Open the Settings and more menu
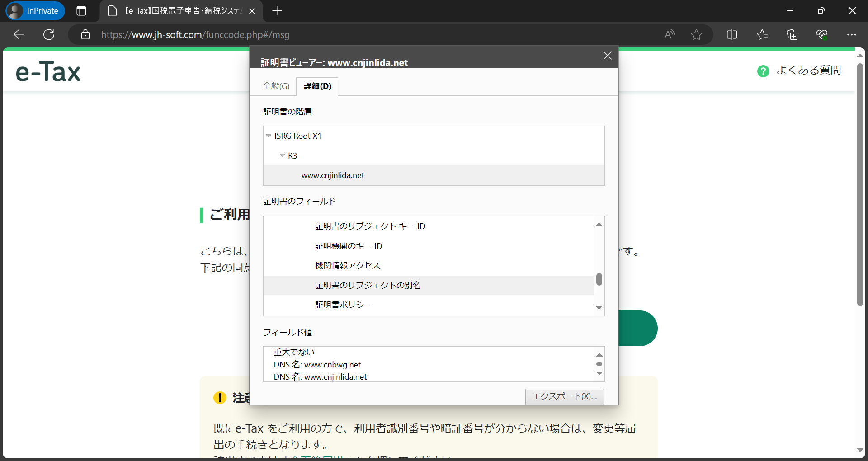 click(x=852, y=34)
